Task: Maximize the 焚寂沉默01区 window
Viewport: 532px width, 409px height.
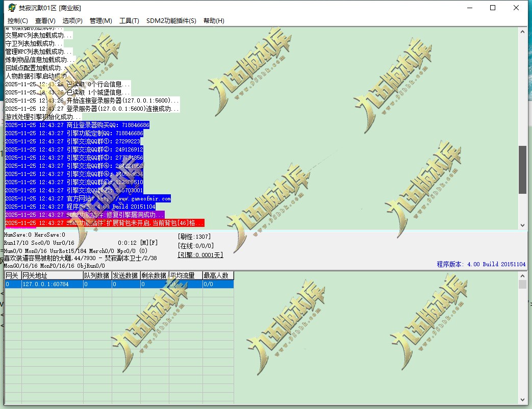Action: (493, 8)
